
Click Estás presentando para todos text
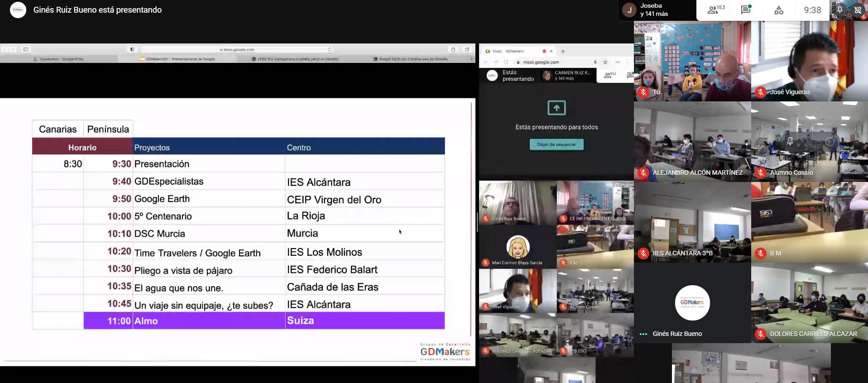click(x=556, y=127)
